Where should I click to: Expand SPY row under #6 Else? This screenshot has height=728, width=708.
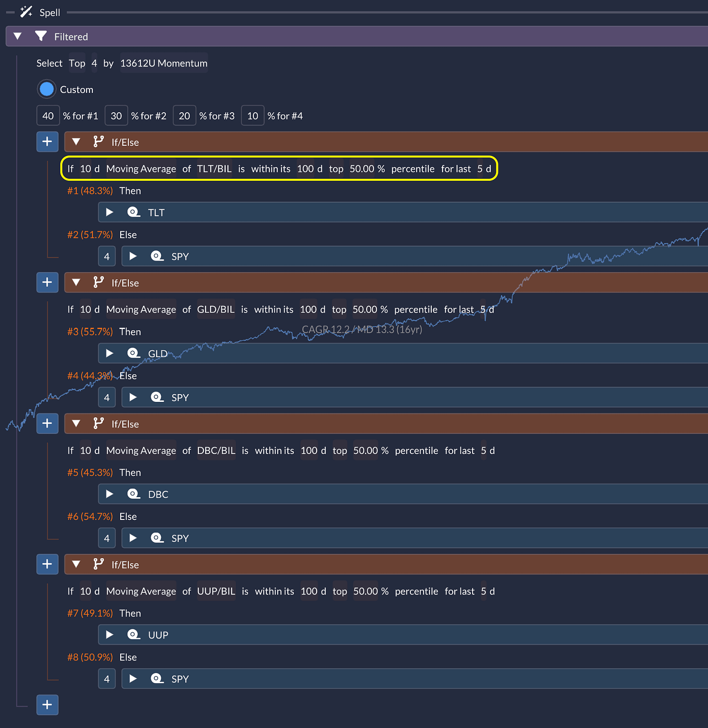coord(133,538)
